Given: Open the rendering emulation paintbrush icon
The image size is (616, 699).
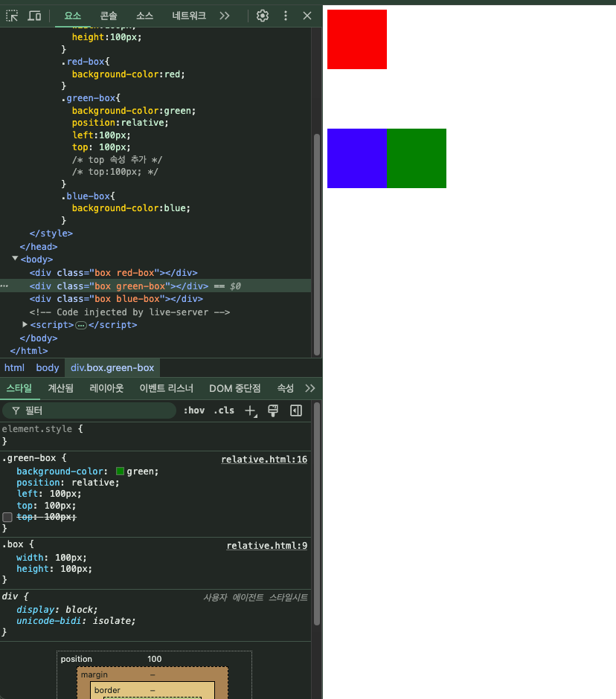Looking at the screenshot, I should (273, 410).
